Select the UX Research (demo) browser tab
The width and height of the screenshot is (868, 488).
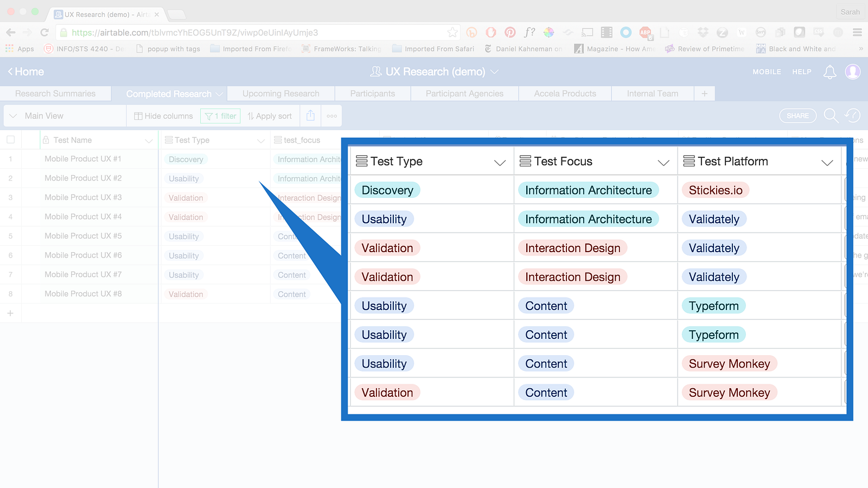pyautogui.click(x=106, y=14)
